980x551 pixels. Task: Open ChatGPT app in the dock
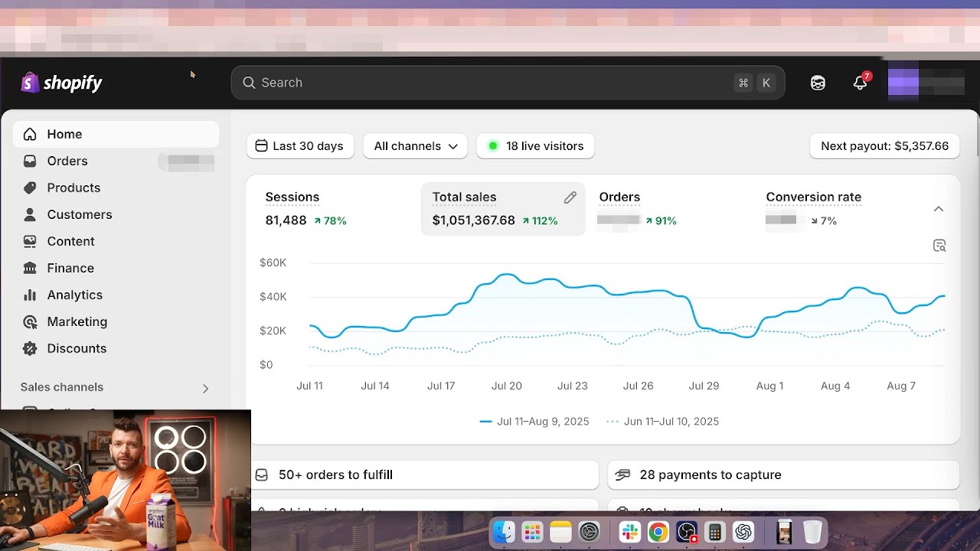pos(743,532)
